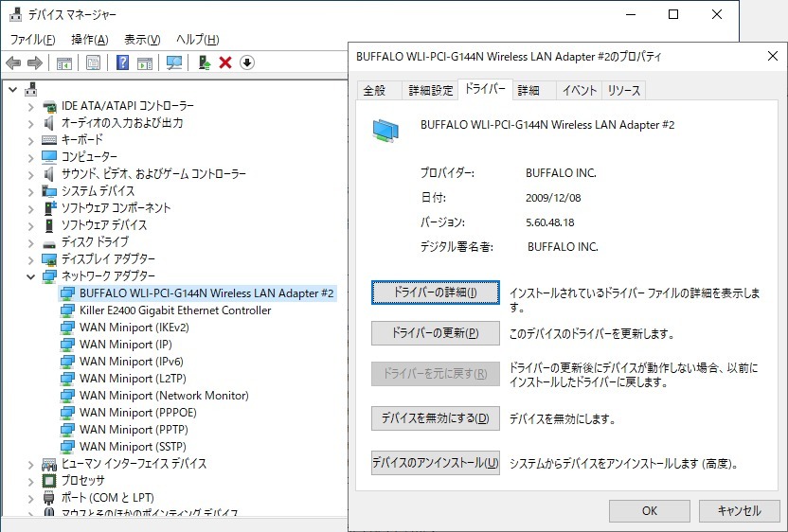The image size is (788, 532).
Task: Open the 表示(V) menu
Action: 142,40
